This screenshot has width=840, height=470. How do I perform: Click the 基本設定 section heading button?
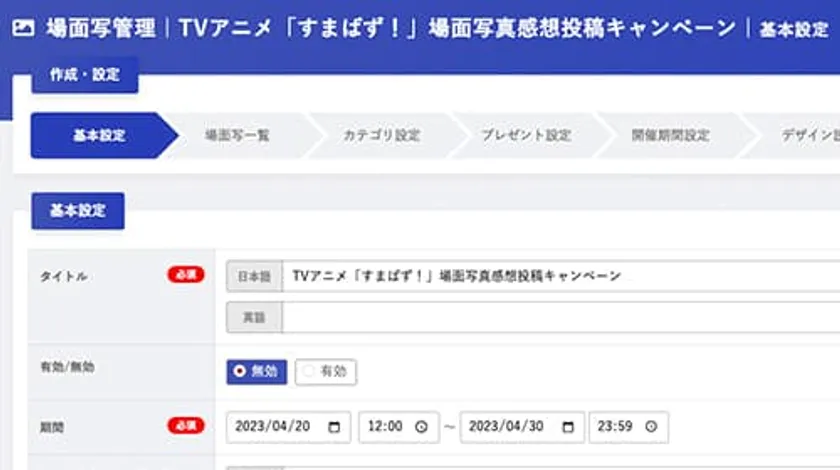[x=78, y=211]
